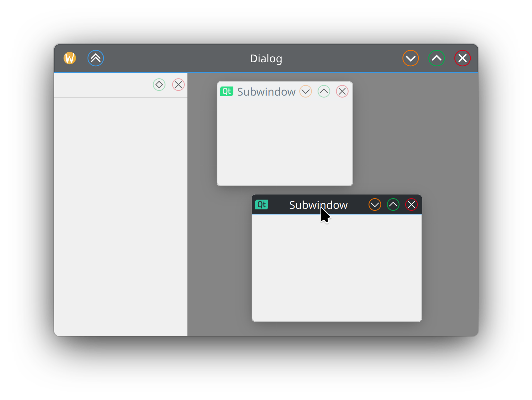
Task: Maximize the Dialog window
Action: pos(436,58)
